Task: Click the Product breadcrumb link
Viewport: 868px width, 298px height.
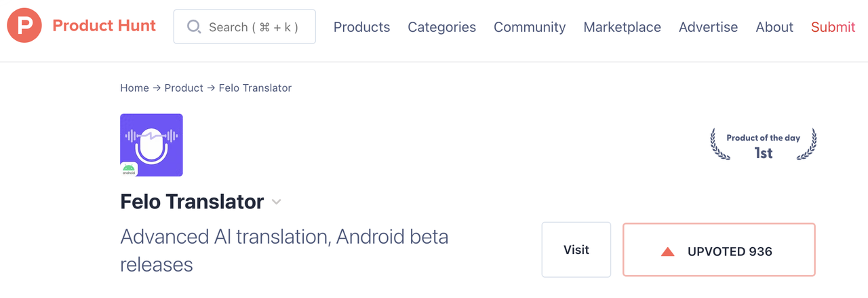Action: [184, 88]
